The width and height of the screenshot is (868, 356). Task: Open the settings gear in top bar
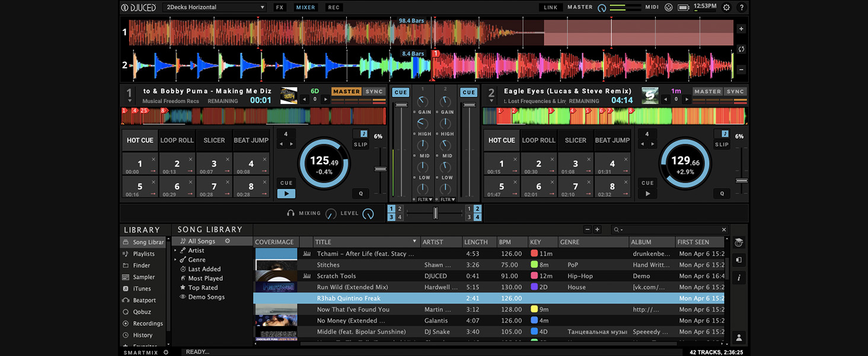[x=726, y=8]
